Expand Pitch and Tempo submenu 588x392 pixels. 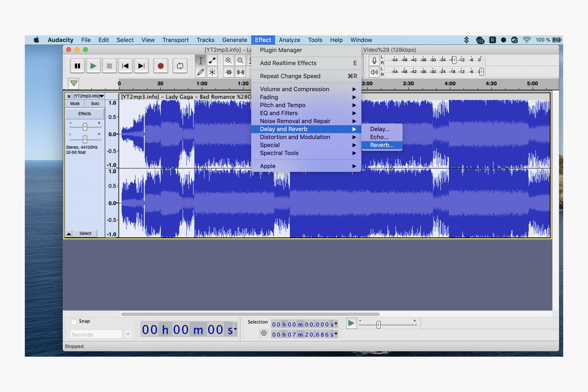306,105
